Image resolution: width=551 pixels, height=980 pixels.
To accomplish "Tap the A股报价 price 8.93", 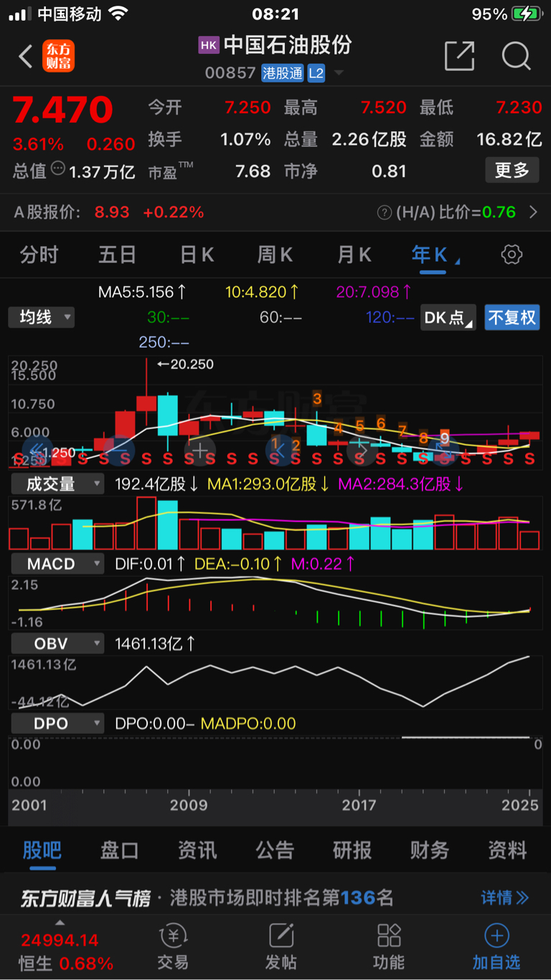I will [x=112, y=212].
